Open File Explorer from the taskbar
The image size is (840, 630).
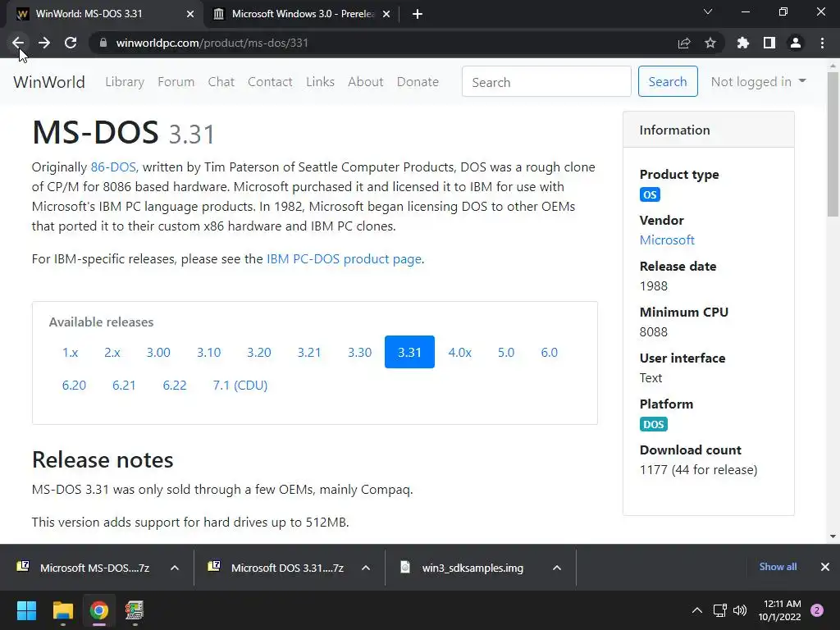pyautogui.click(x=62, y=610)
